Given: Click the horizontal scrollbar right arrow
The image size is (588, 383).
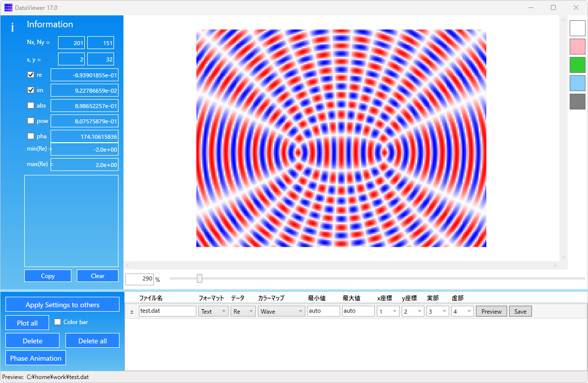Looking at the screenshot, I should (555, 266).
